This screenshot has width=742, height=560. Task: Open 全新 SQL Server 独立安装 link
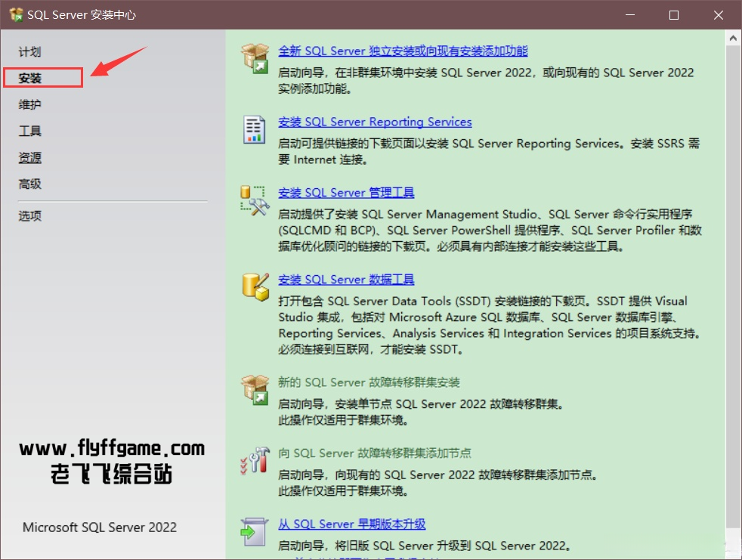[x=403, y=51]
